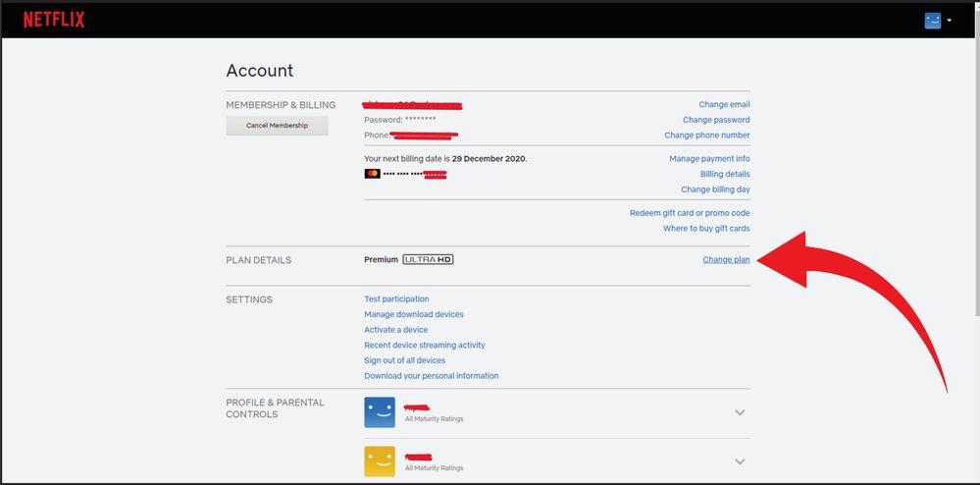Image resolution: width=980 pixels, height=485 pixels.
Task: Click Sign out of all devices
Action: (404, 360)
